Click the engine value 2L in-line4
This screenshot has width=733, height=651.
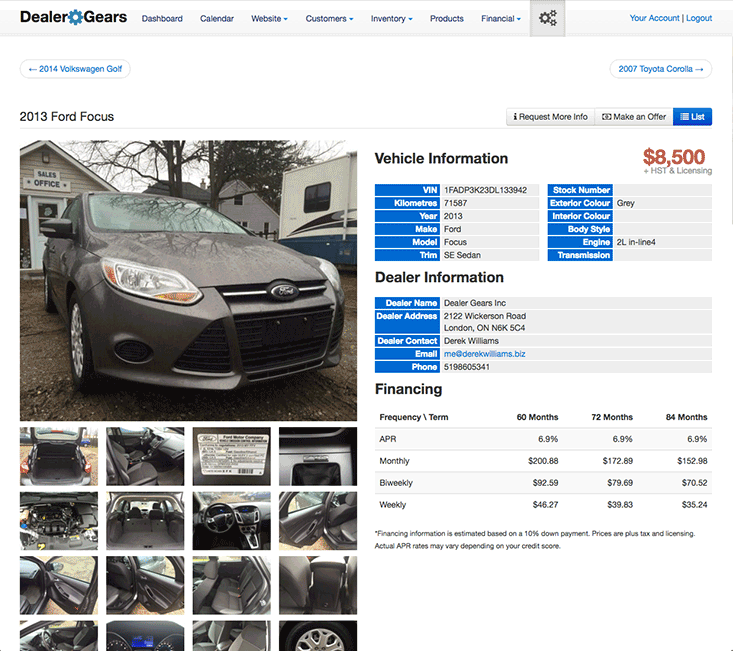point(636,242)
